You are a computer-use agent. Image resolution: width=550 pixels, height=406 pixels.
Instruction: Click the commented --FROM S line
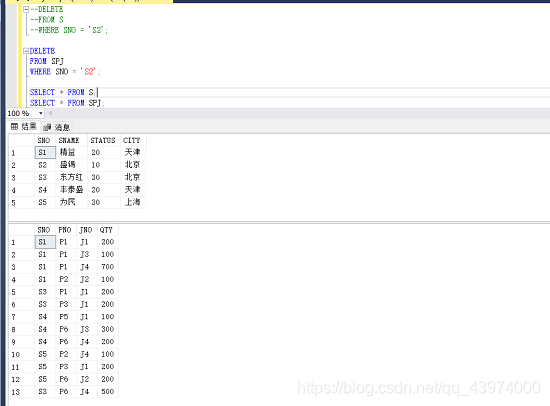click(47, 20)
